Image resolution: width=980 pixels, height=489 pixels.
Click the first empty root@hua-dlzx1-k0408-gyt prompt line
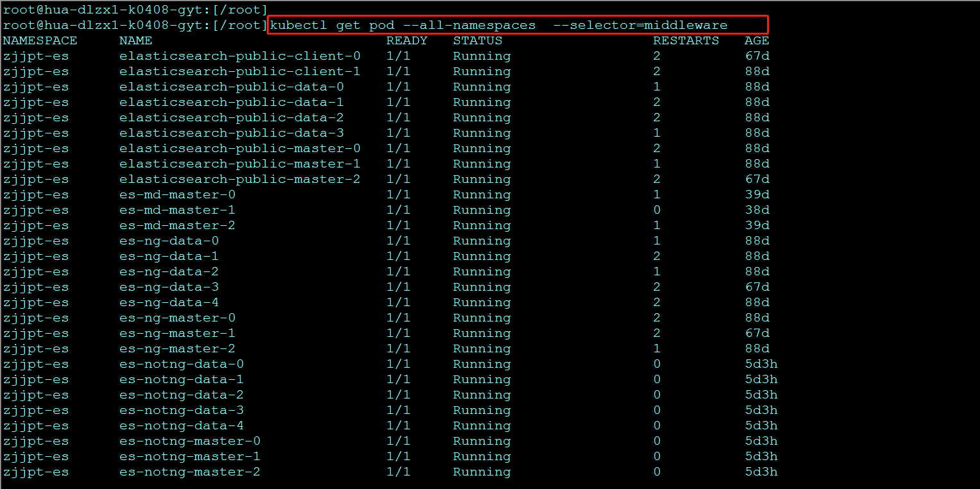click(x=135, y=10)
